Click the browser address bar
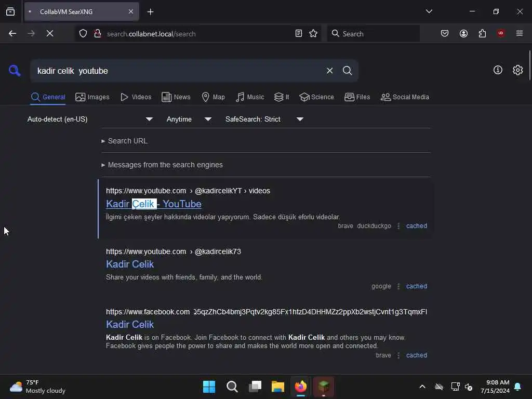This screenshot has width=532, height=399. coord(198,34)
